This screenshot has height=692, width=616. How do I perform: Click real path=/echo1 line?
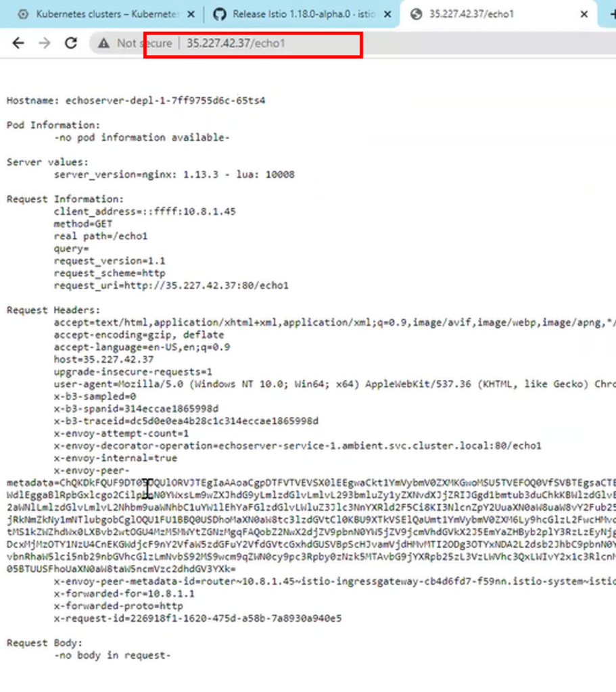(x=101, y=237)
